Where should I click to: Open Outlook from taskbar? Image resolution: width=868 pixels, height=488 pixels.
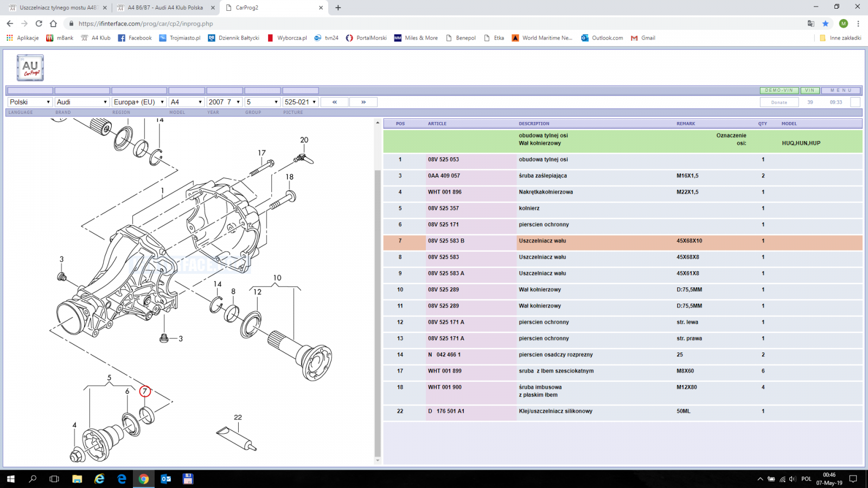point(166,479)
